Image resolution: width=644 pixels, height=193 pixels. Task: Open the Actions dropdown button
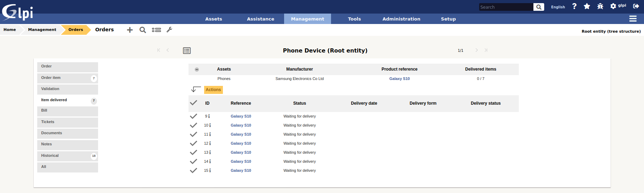(213, 90)
